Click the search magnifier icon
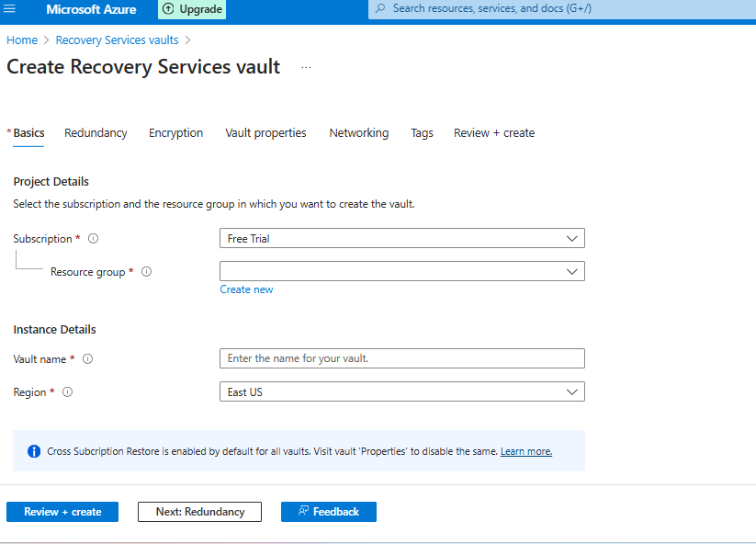The width and height of the screenshot is (756, 544). click(x=380, y=9)
